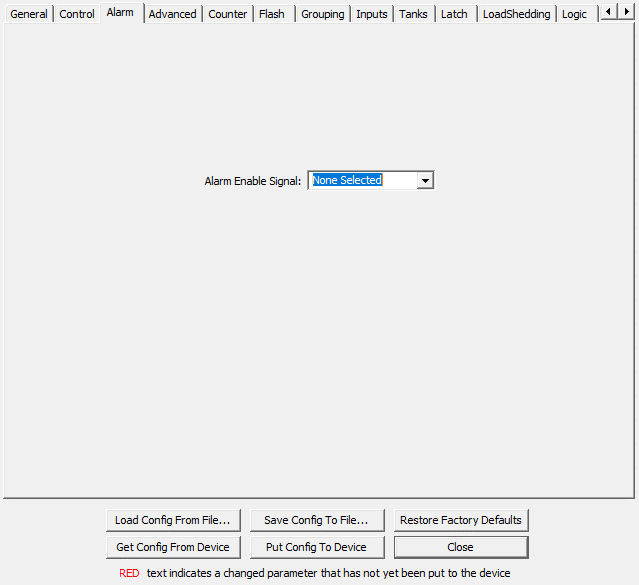View the Latch tab
The width and height of the screenshot is (639, 585).
coord(454,14)
